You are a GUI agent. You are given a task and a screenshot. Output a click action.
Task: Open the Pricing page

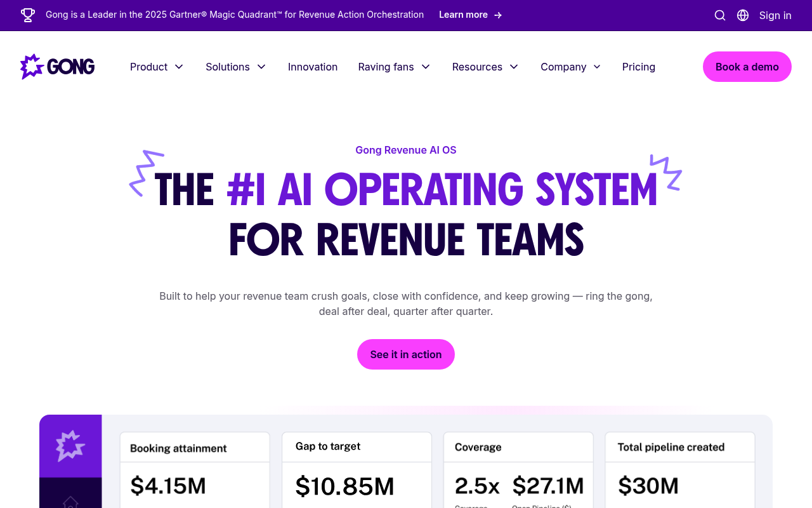[638, 67]
